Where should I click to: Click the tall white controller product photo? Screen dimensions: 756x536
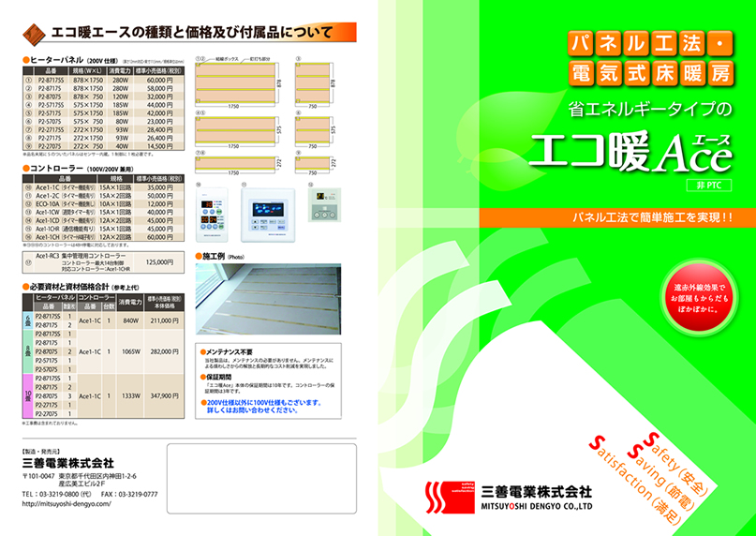[212, 215]
